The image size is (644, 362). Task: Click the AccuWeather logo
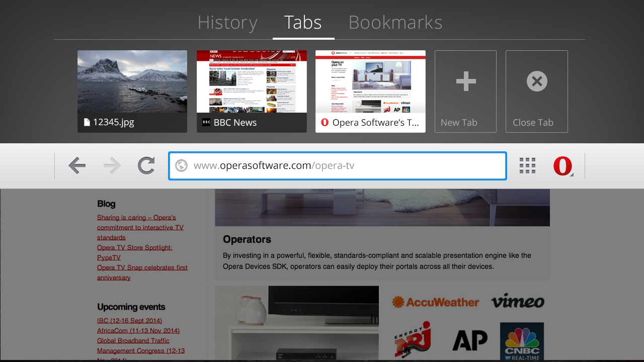(436, 302)
